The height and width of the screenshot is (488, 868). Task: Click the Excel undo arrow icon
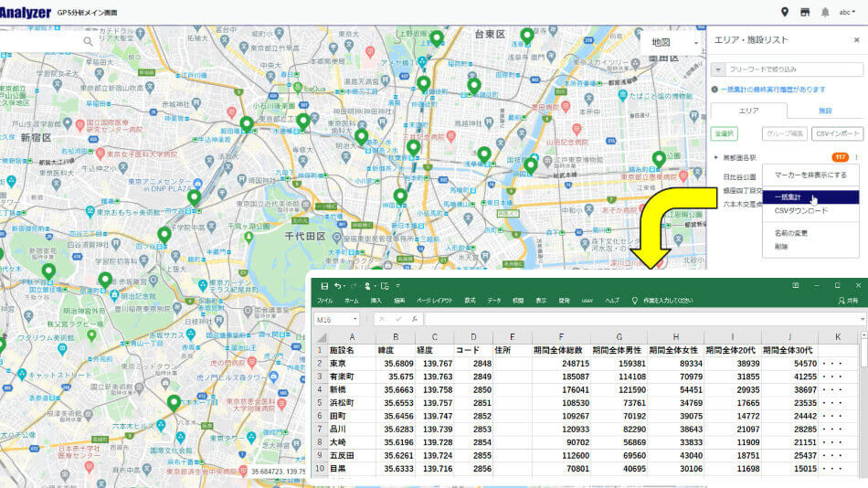click(x=339, y=286)
